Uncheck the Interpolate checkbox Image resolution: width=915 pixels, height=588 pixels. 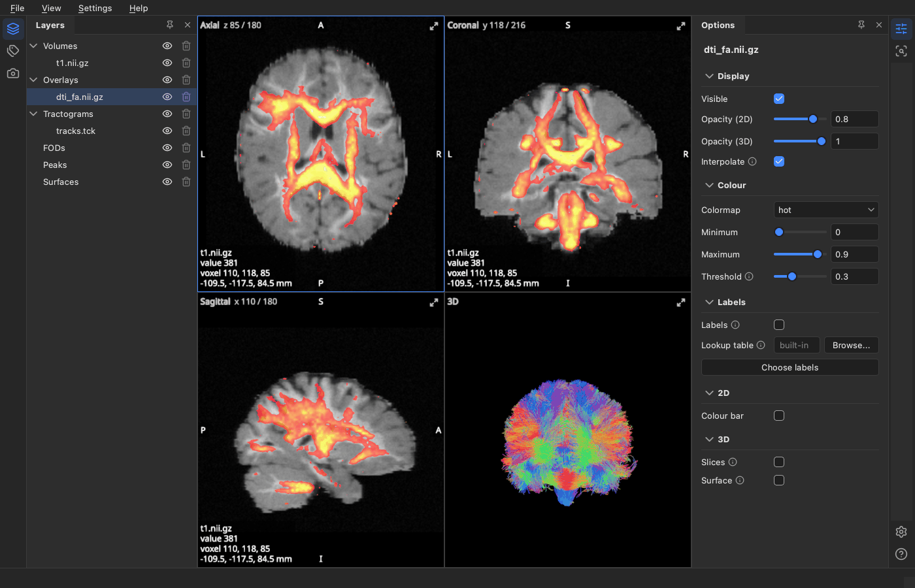coord(779,161)
